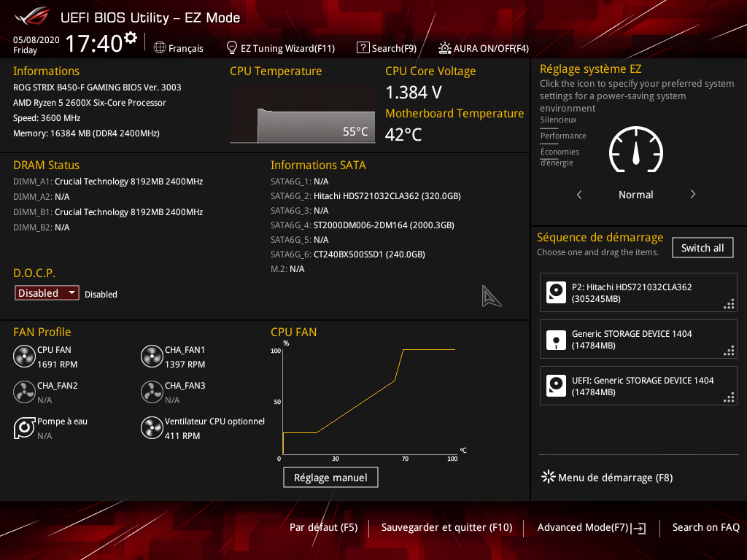Open EZ Tuning Wizard(F11)
The height and width of the screenshot is (560, 747).
[x=281, y=48]
